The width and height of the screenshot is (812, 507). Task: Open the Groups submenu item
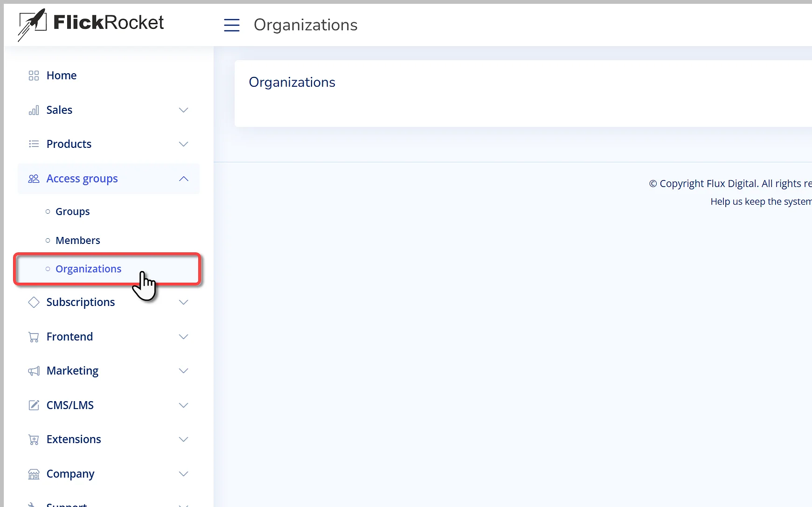click(x=72, y=212)
